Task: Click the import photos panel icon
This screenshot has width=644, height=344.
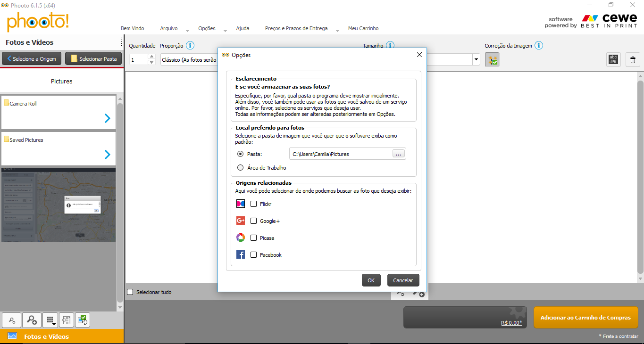Action: click(x=67, y=320)
